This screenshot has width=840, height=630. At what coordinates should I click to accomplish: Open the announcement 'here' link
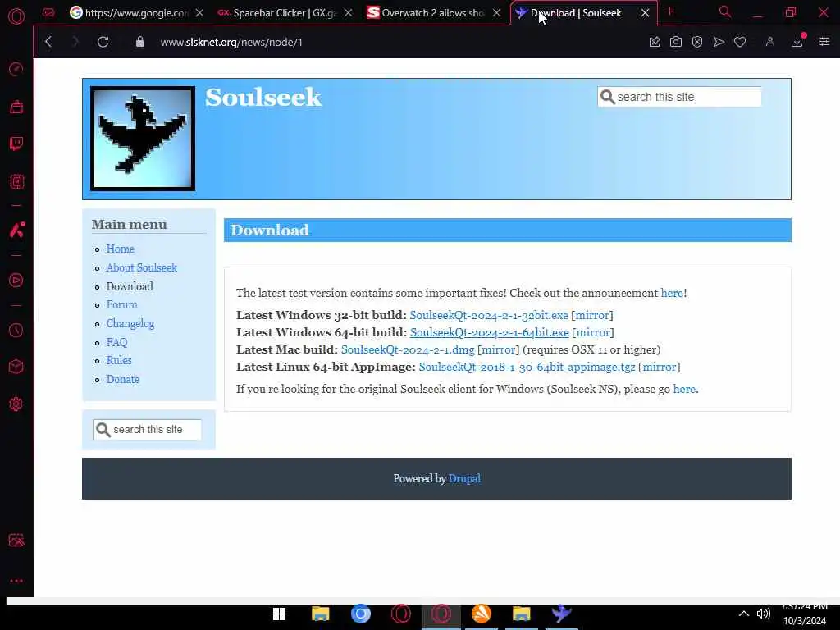pyautogui.click(x=672, y=293)
